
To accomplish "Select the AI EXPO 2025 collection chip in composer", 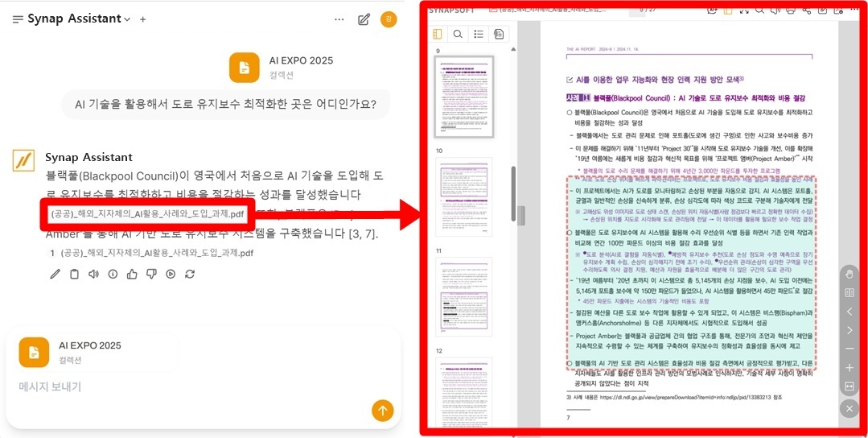I will [x=97, y=352].
